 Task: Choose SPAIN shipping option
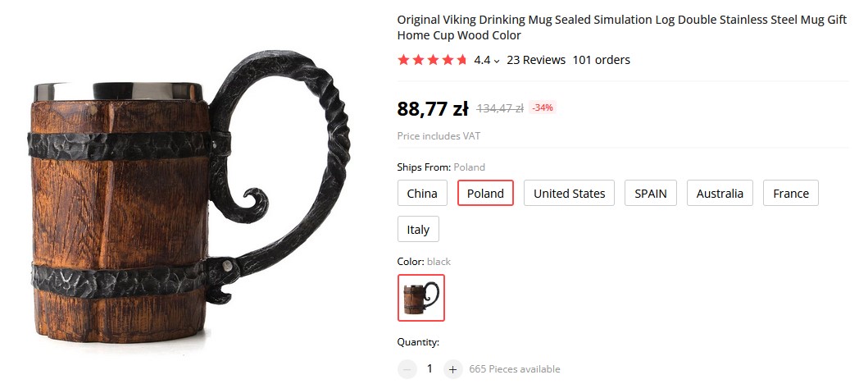click(x=651, y=193)
